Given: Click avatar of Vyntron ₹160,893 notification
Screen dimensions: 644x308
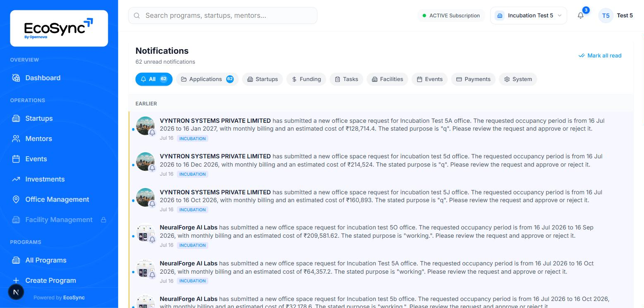Looking at the screenshot, I should (145, 197).
